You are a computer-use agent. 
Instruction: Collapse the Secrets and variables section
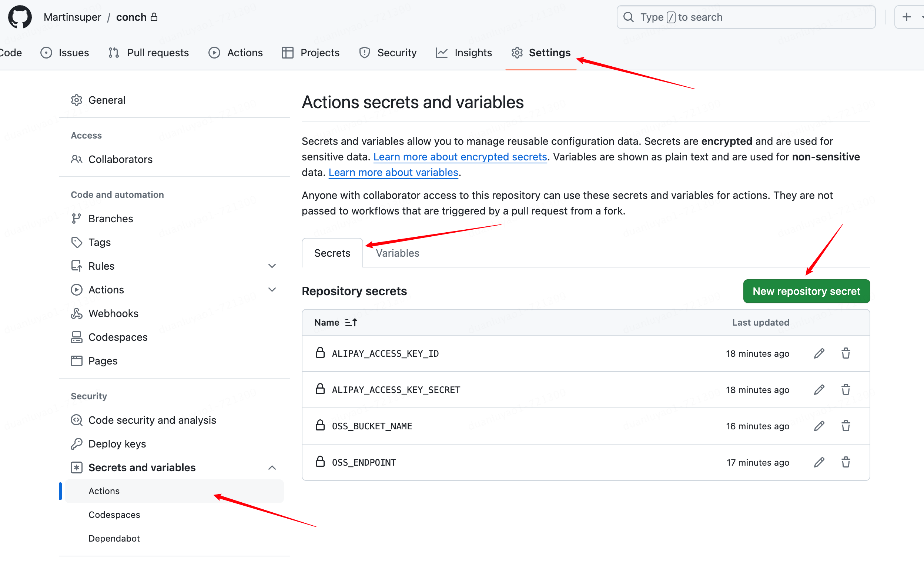point(272,467)
